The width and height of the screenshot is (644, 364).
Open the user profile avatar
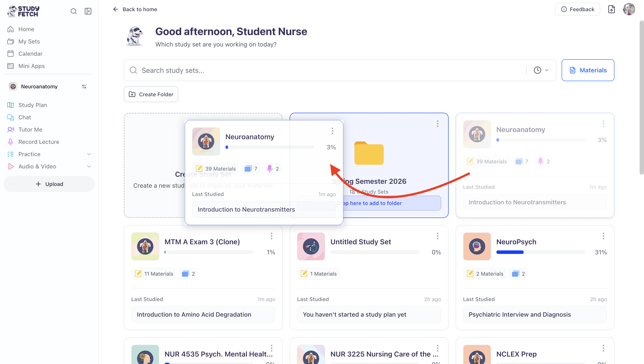click(x=629, y=9)
